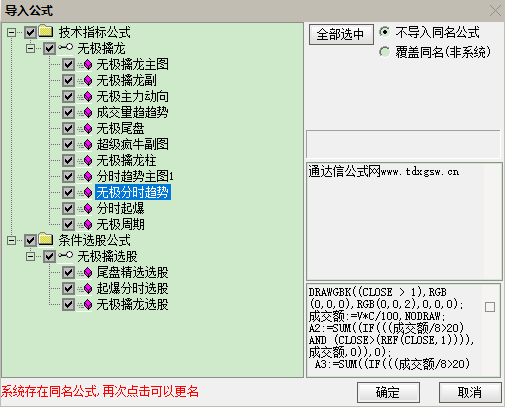The height and width of the screenshot is (407, 505).
Task: Click the key icon next to 无极擒选股 group
Action: [x=65, y=256]
